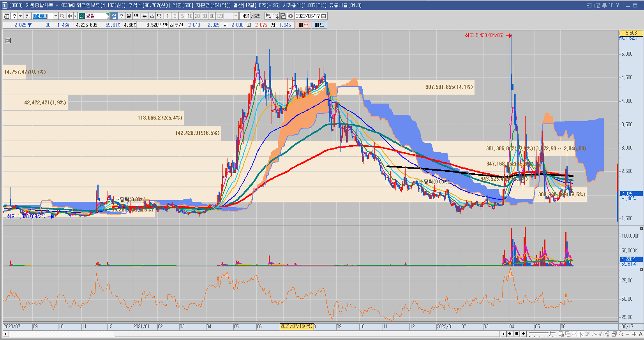Choose interval 20 button
Viewport: 644px width, 340px height.
(x=197, y=16)
